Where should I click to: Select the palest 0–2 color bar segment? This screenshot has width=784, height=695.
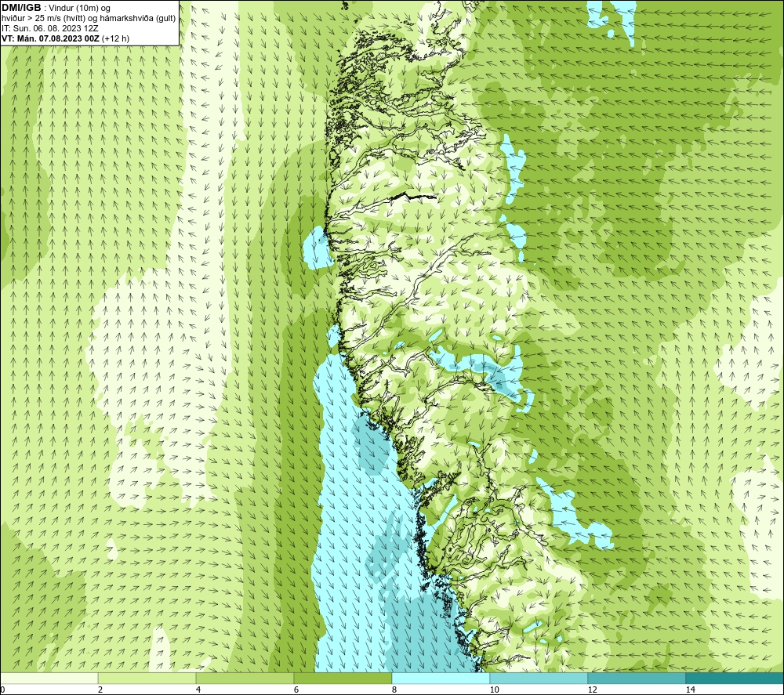coord(49,678)
